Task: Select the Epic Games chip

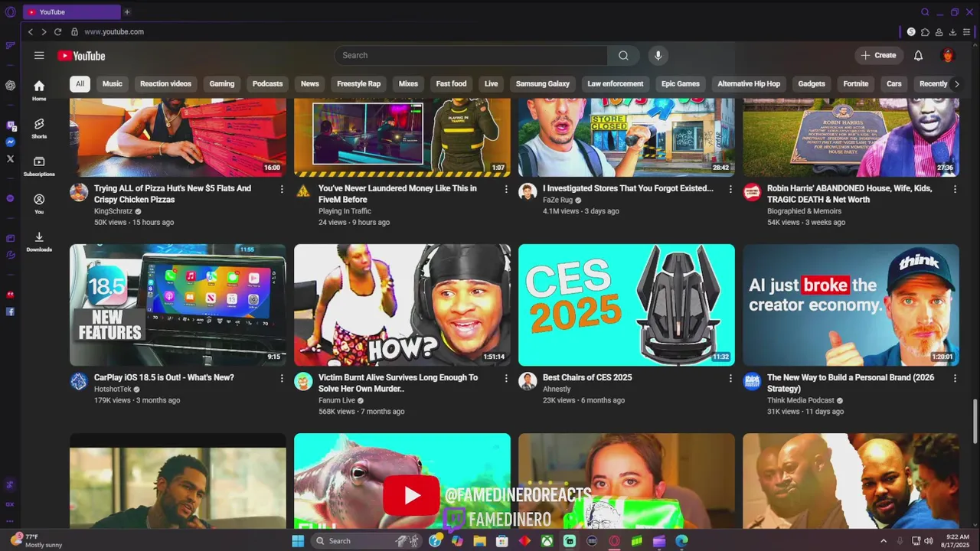Action: click(681, 83)
